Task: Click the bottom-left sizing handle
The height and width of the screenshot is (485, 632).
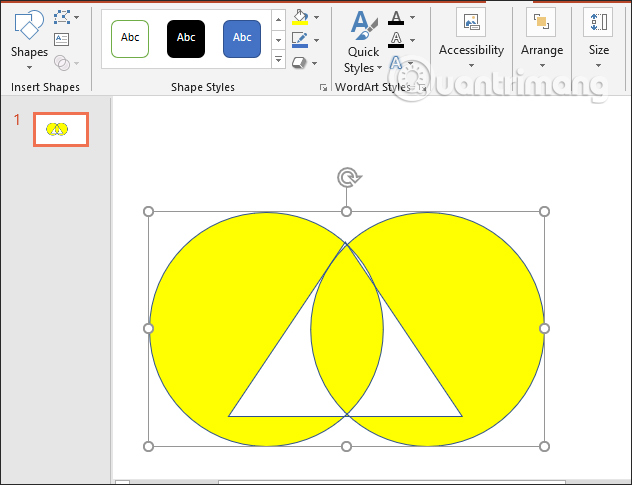Action: click(148, 446)
